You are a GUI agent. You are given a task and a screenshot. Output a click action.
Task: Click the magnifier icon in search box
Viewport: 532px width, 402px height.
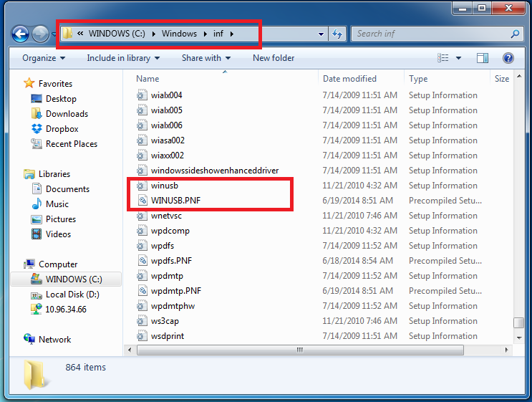coord(515,34)
